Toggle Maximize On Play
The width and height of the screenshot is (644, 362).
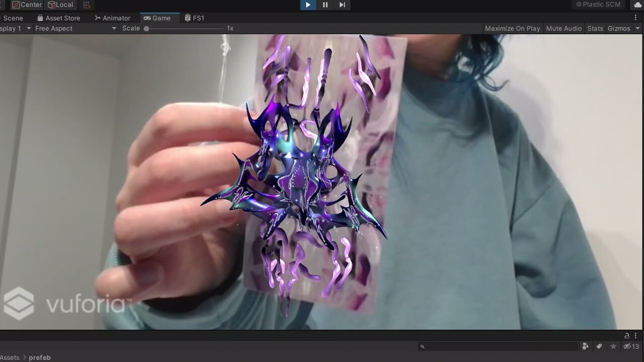(512, 28)
